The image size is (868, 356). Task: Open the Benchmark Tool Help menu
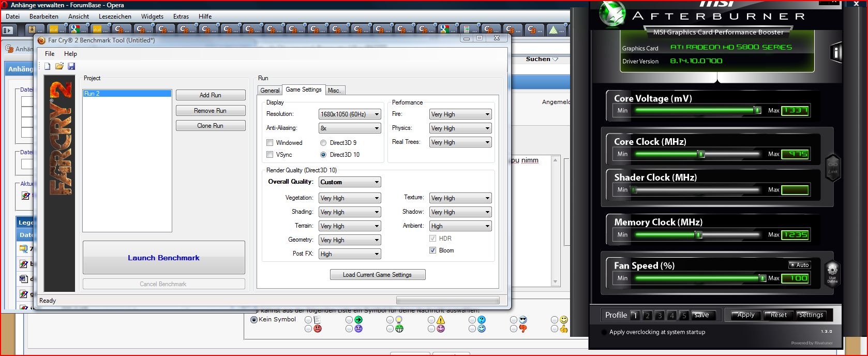tap(70, 53)
